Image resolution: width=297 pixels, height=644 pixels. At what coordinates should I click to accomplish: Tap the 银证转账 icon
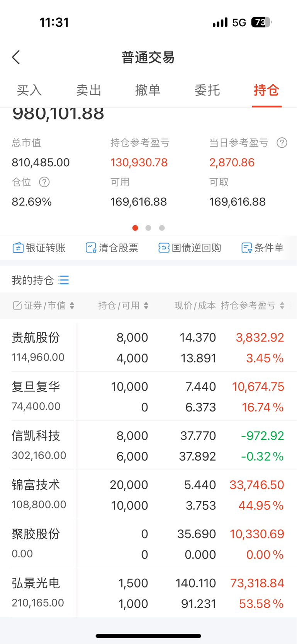(x=18, y=248)
